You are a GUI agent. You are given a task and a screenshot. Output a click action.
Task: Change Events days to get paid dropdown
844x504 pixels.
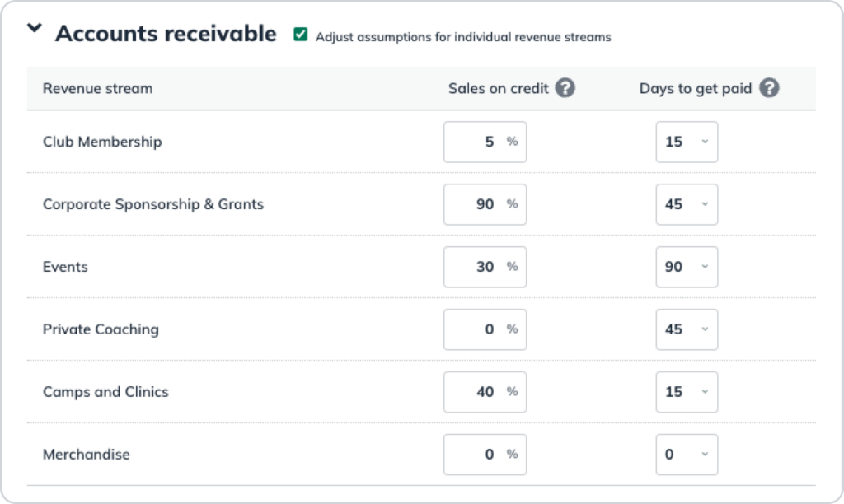pyautogui.click(x=687, y=267)
